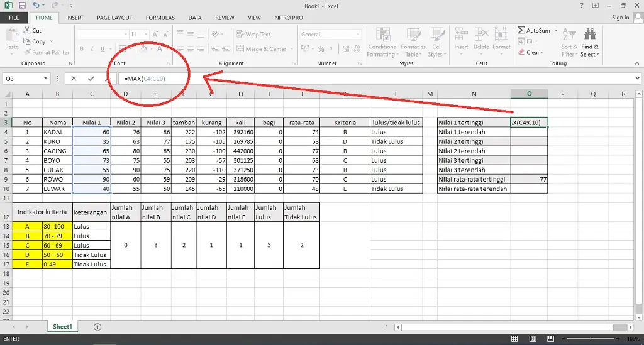Click the Fill command

[x=528, y=41]
